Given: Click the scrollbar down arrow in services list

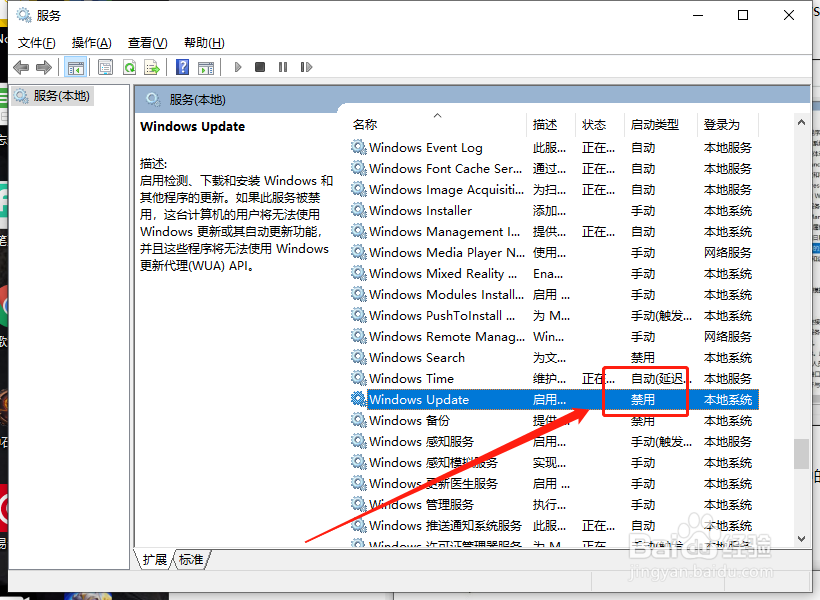Looking at the screenshot, I should click(801, 539).
